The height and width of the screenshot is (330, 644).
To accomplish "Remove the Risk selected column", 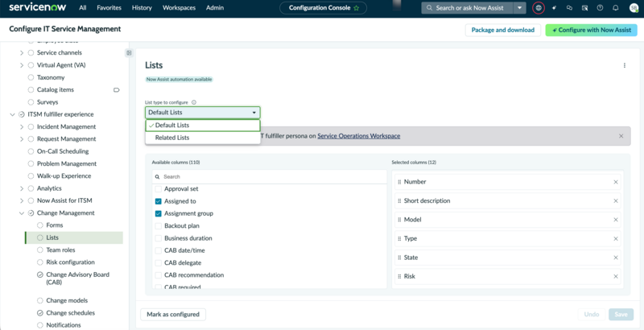I will tap(616, 276).
